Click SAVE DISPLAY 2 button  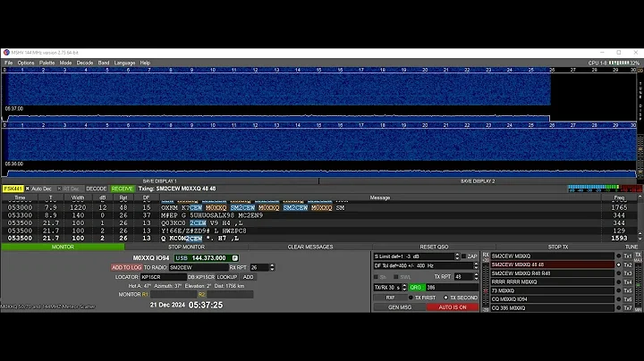click(x=478, y=180)
